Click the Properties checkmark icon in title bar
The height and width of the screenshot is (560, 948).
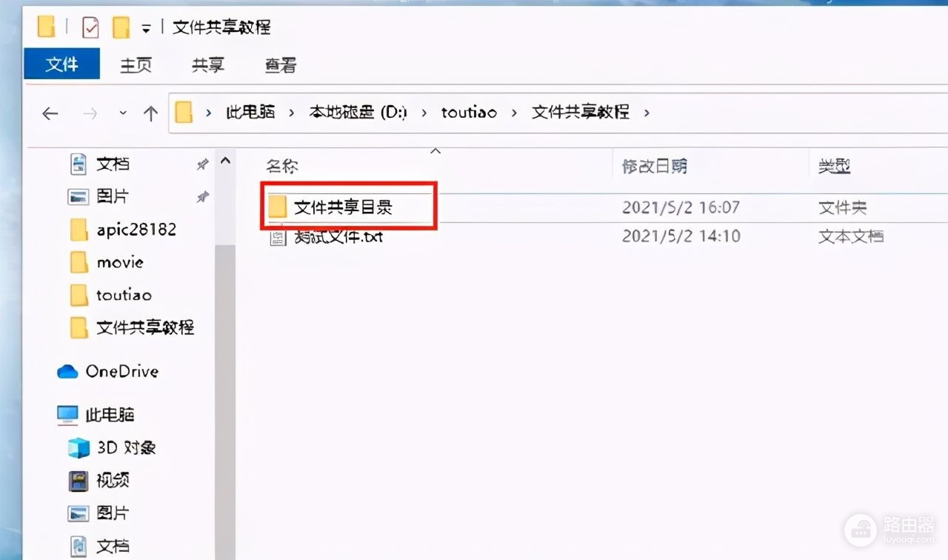tap(90, 28)
